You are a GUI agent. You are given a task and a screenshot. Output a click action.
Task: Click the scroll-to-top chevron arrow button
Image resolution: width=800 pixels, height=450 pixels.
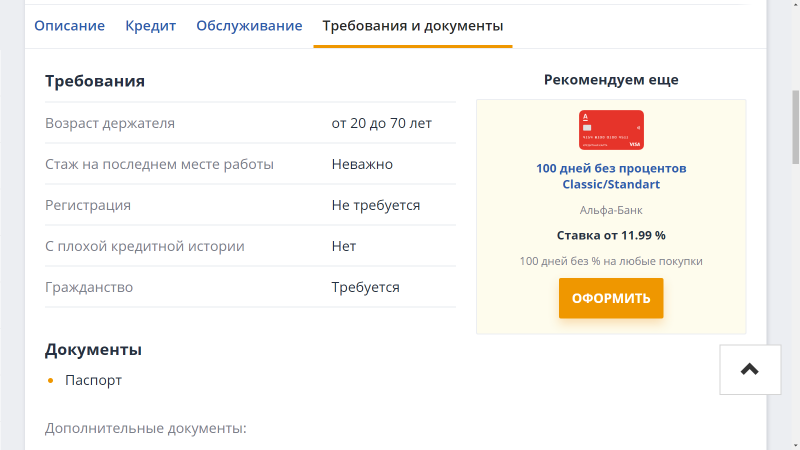coord(750,369)
